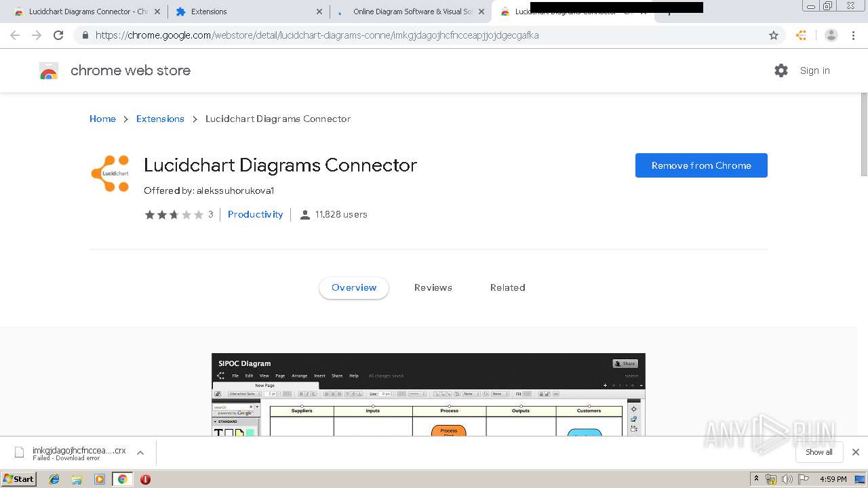868x488 pixels.
Task: Click the 4:59 PM clock
Action: click(833, 479)
